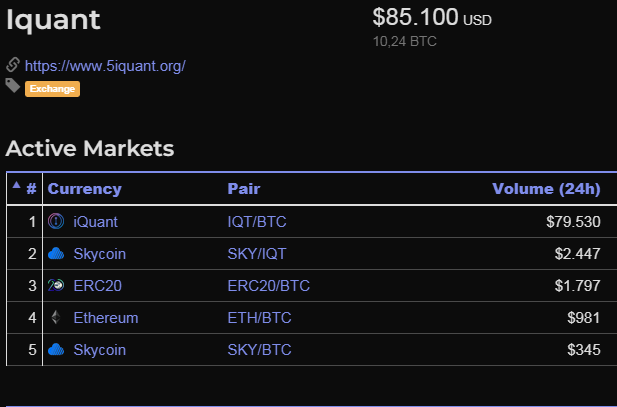This screenshot has height=407, width=617.
Task: Open the SKY/IQT pair link
Action: click(257, 254)
